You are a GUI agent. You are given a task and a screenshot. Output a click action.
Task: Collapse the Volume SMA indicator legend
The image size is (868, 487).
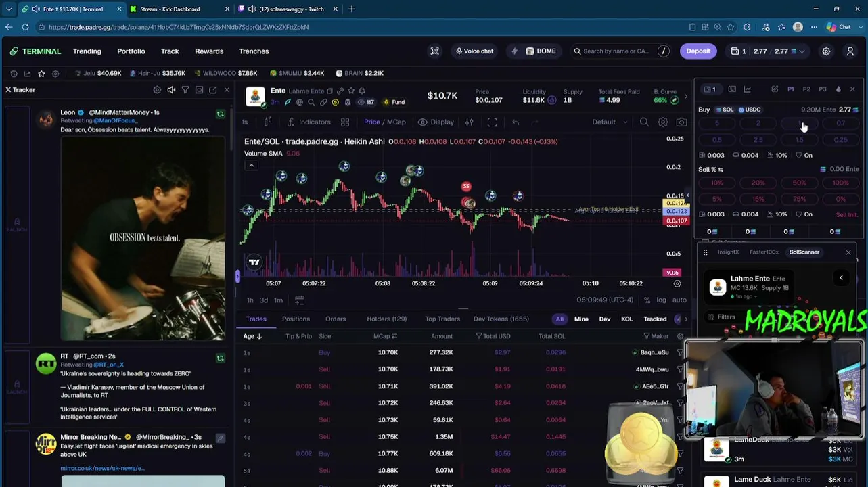251,166
